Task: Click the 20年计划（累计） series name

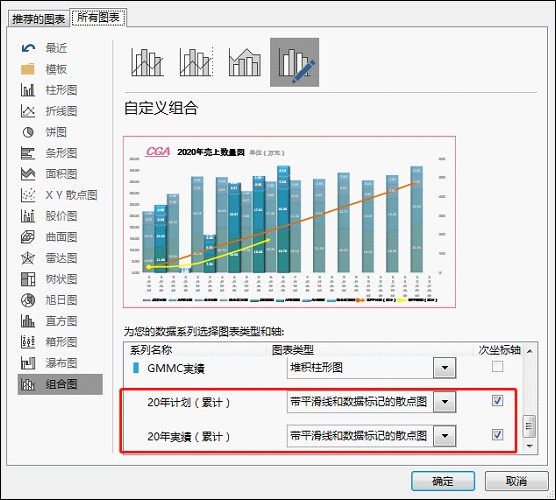Action: pos(189,402)
